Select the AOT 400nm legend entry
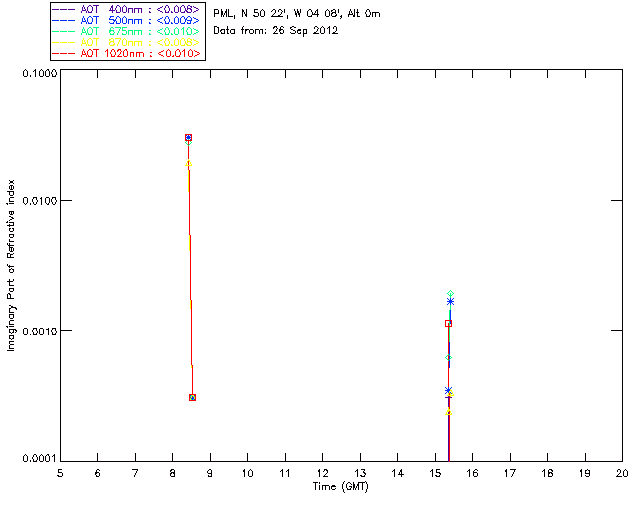 point(127,9)
